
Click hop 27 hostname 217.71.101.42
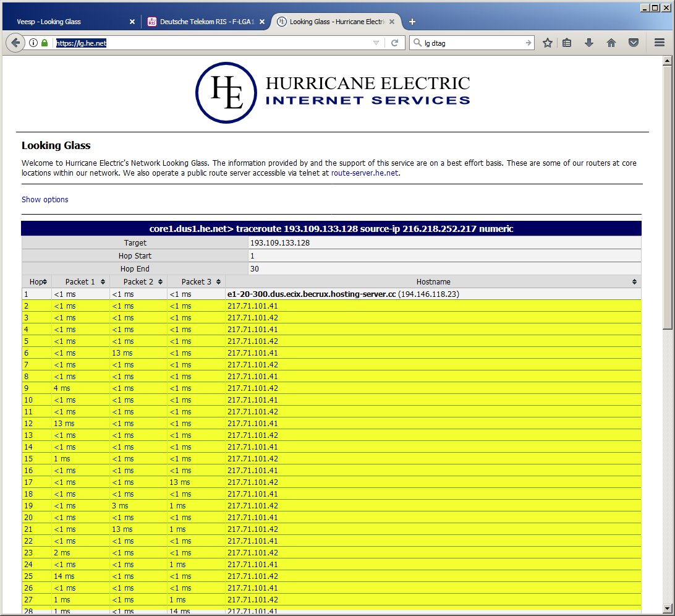pos(253,600)
